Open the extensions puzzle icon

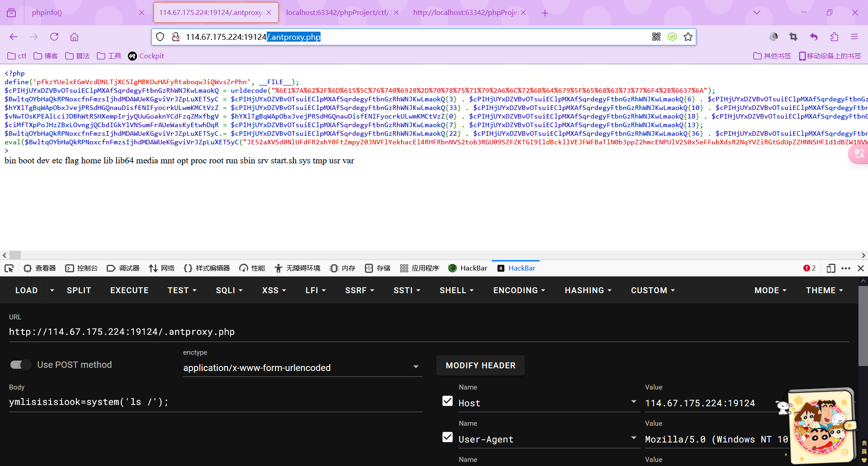click(x=834, y=37)
